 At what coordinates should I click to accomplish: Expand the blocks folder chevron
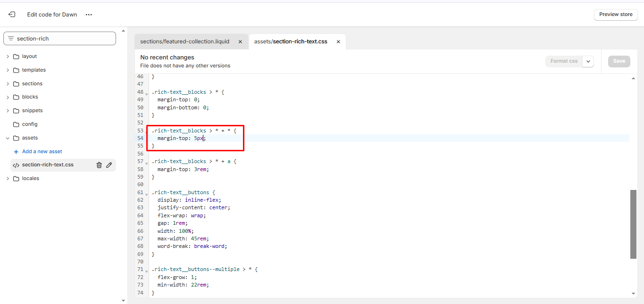coord(8,97)
